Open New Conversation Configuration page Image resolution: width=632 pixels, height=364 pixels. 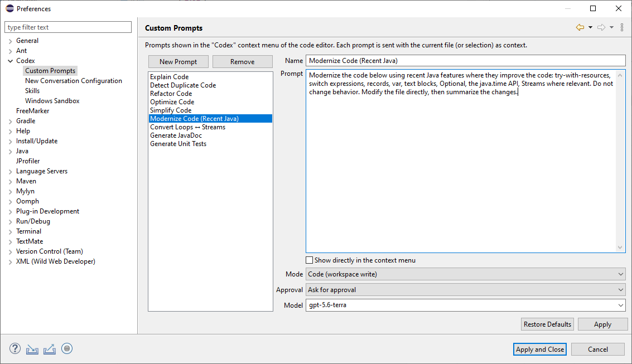[x=74, y=81]
